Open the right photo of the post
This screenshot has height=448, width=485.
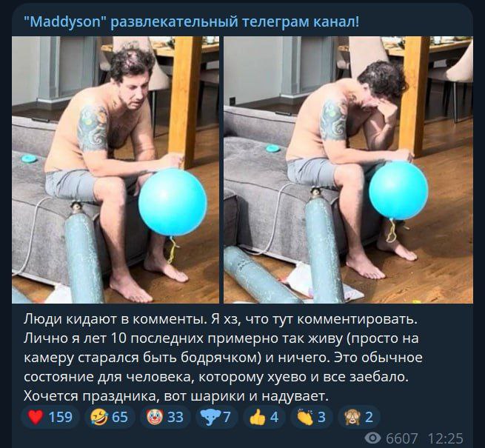click(x=348, y=170)
